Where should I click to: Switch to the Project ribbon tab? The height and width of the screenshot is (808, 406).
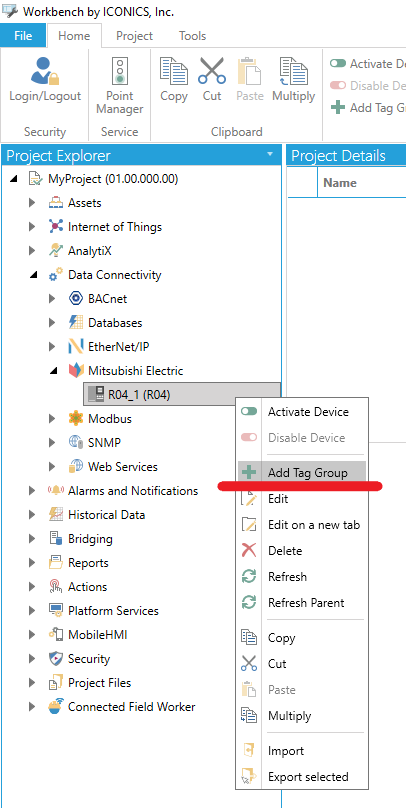(x=134, y=36)
